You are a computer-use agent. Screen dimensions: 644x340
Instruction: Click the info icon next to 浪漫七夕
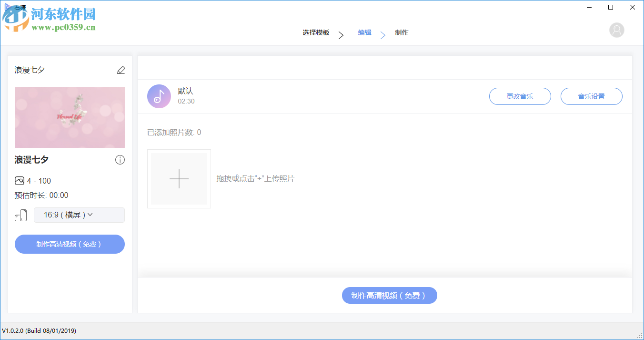click(x=120, y=160)
